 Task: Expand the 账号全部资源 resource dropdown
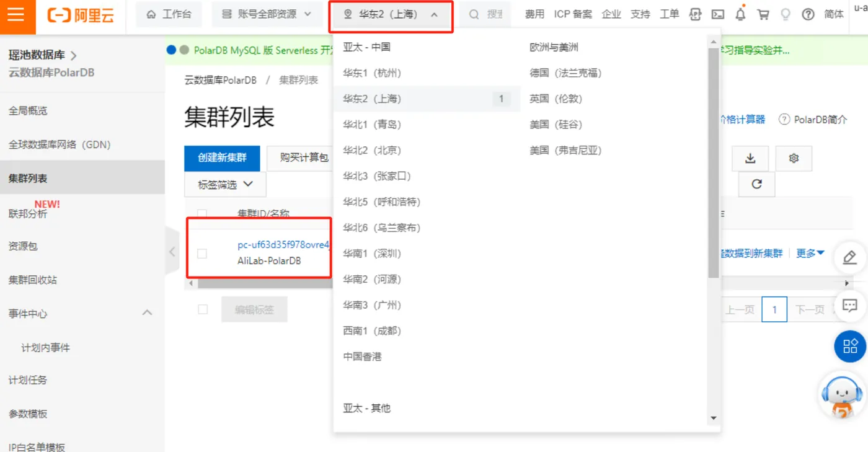tap(267, 14)
